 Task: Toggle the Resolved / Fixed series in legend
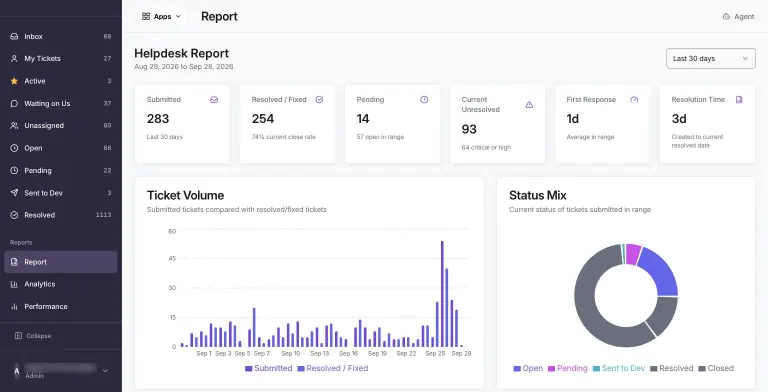333,368
